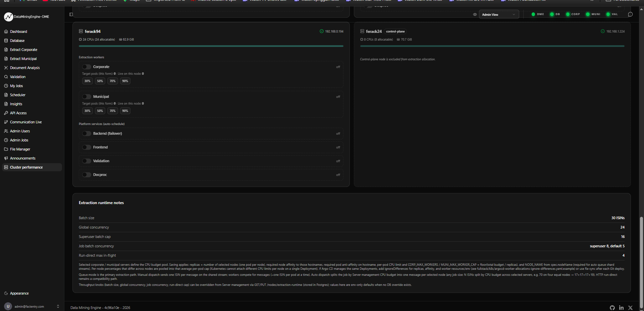Viewport: 644px width, 311px height.
Task: Click the Admin Jobs clock icon
Action: pyautogui.click(x=6, y=140)
